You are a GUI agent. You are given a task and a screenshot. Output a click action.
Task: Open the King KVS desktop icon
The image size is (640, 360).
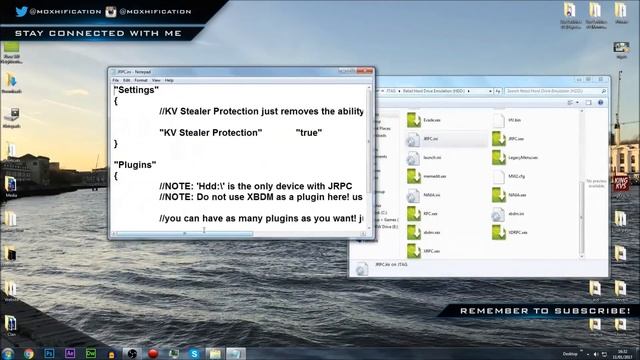click(x=621, y=184)
